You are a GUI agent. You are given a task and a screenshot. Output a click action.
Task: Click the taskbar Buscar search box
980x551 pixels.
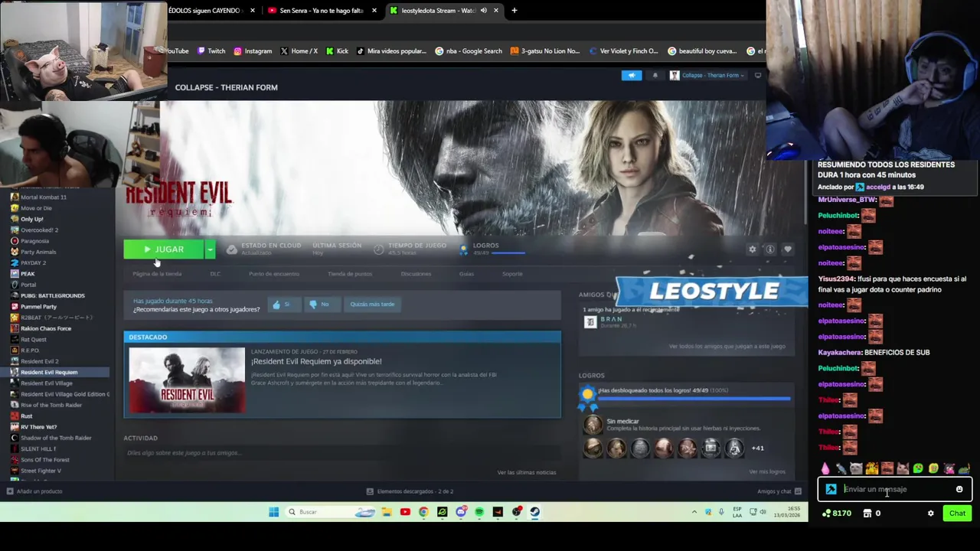click(332, 512)
